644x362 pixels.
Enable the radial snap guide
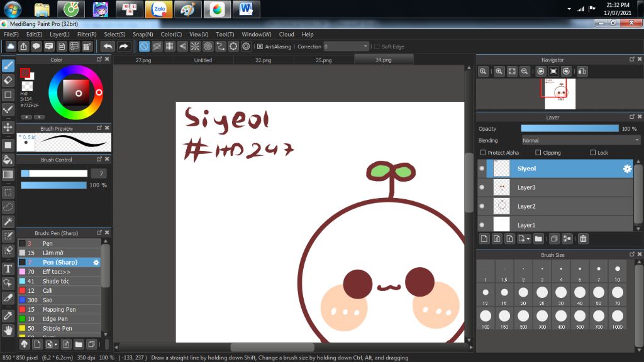[195, 47]
